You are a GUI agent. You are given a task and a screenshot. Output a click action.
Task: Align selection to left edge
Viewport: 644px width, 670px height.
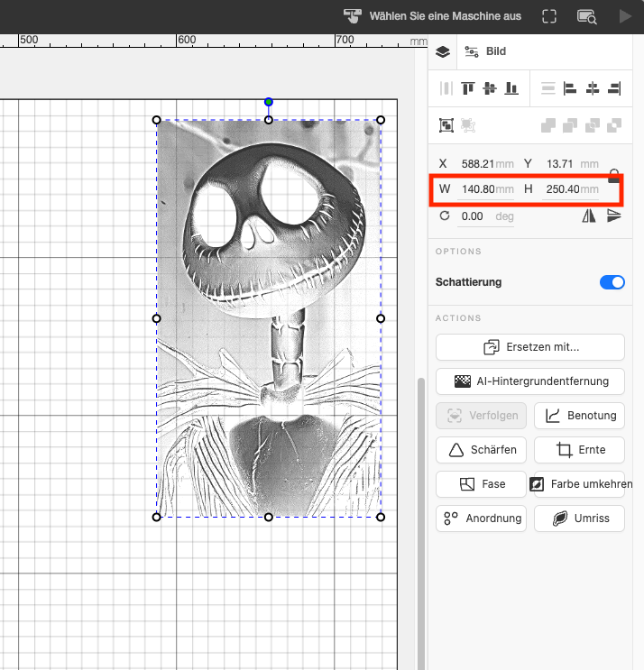click(570, 88)
